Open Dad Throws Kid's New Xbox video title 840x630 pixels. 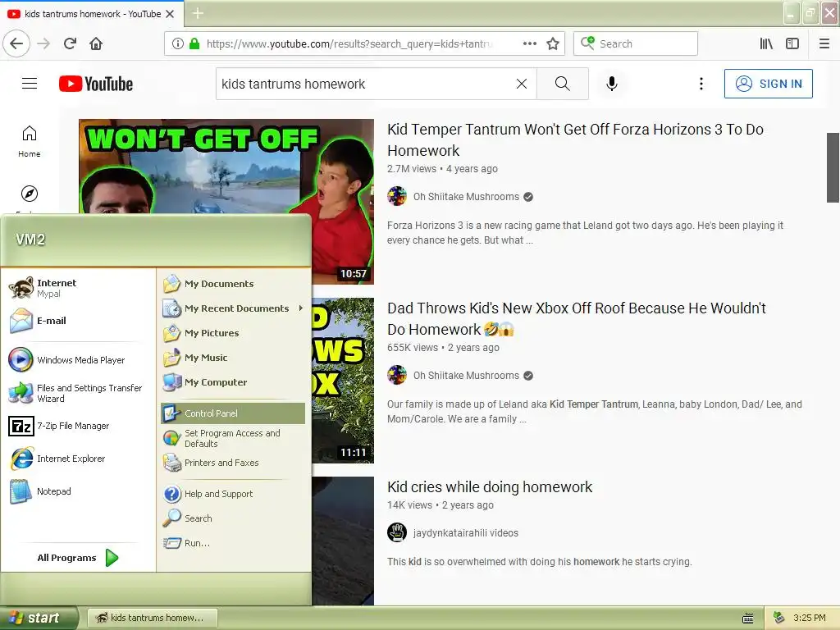click(577, 319)
